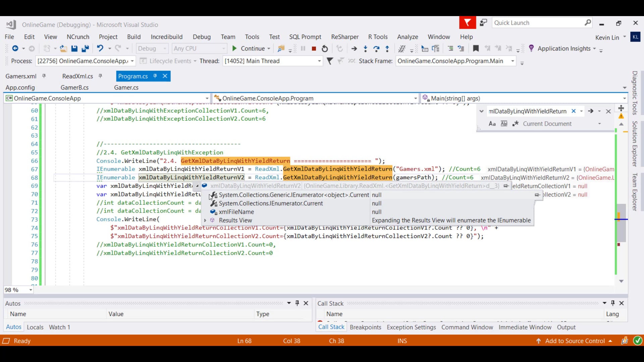
Task: Stop debugging with the red square
Action: pos(314,49)
